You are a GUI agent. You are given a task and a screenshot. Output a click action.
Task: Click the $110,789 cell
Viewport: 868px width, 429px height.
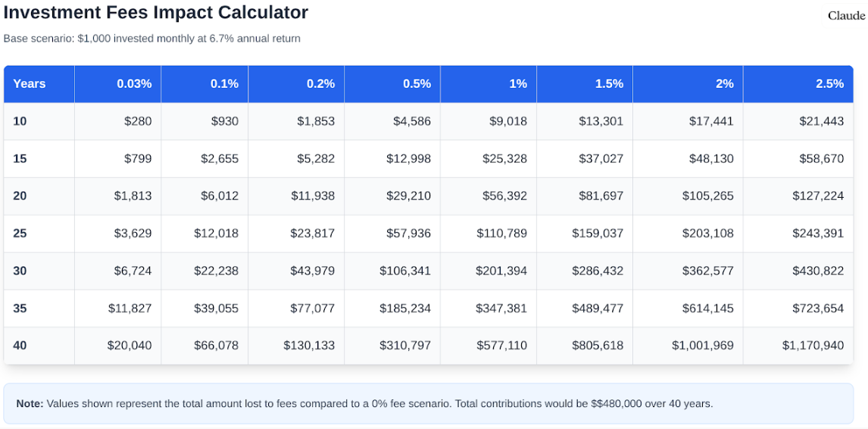pos(501,233)
